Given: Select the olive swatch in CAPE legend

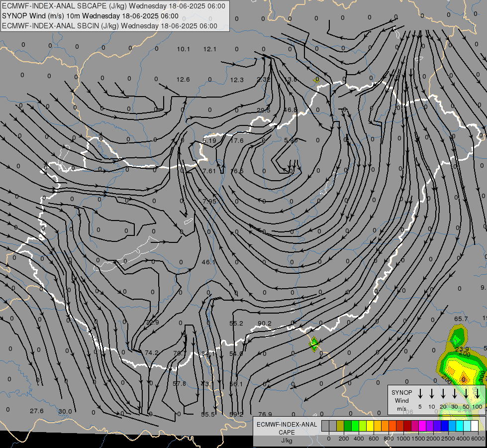Looking at the screenshot, I should pyautogui.click(x=340, y=426).
